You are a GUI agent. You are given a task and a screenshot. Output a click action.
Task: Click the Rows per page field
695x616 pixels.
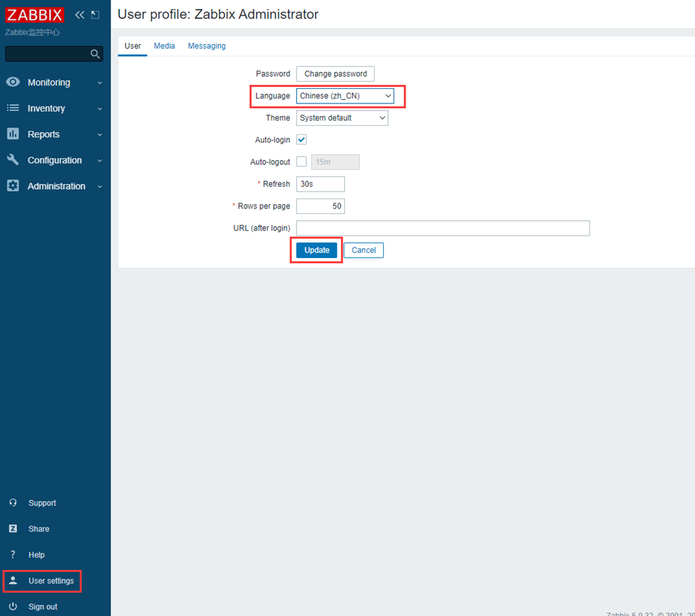click(320, 206)
